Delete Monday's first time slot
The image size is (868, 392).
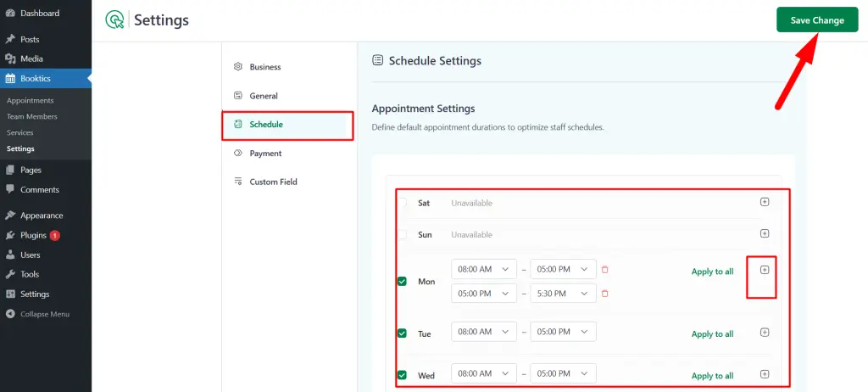(x=604, y=270)
